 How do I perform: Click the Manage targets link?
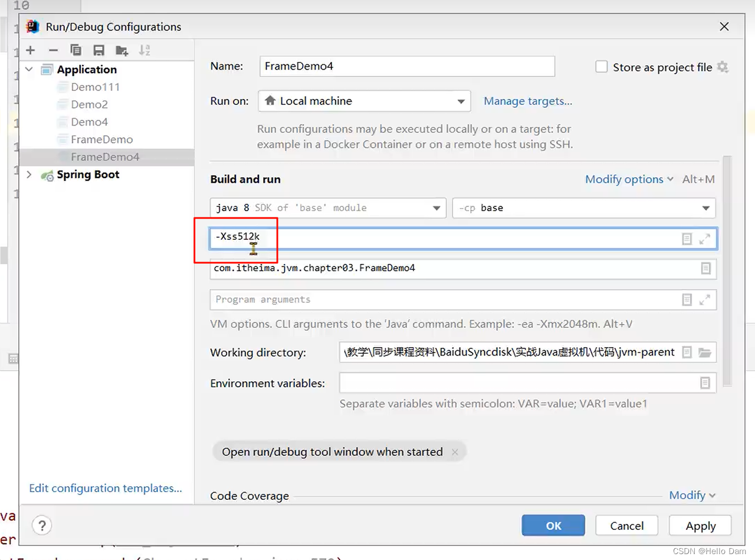[528, 101]
